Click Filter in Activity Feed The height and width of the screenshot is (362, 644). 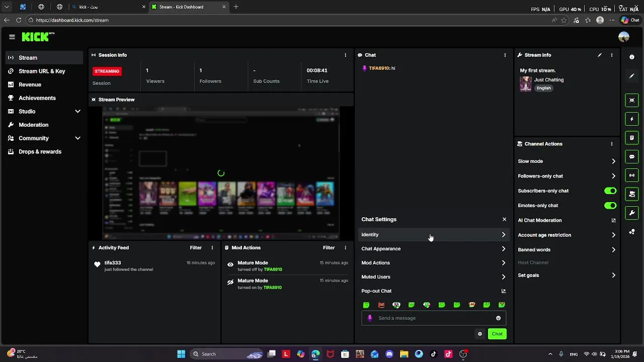(196, 248)
